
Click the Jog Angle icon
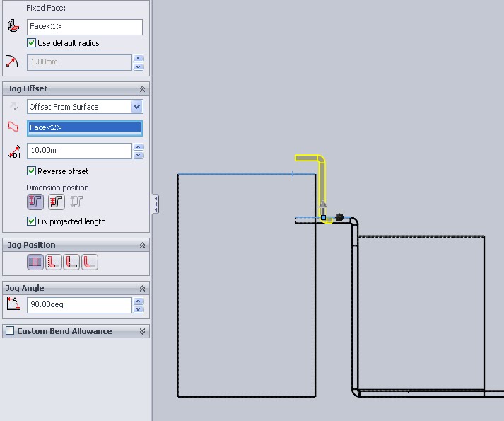(x=13, y=304)
